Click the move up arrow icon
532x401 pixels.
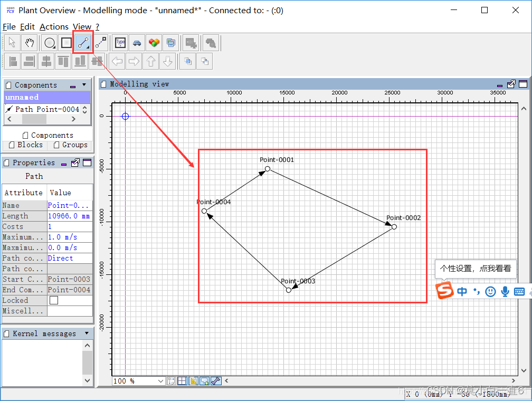(151, 61)
